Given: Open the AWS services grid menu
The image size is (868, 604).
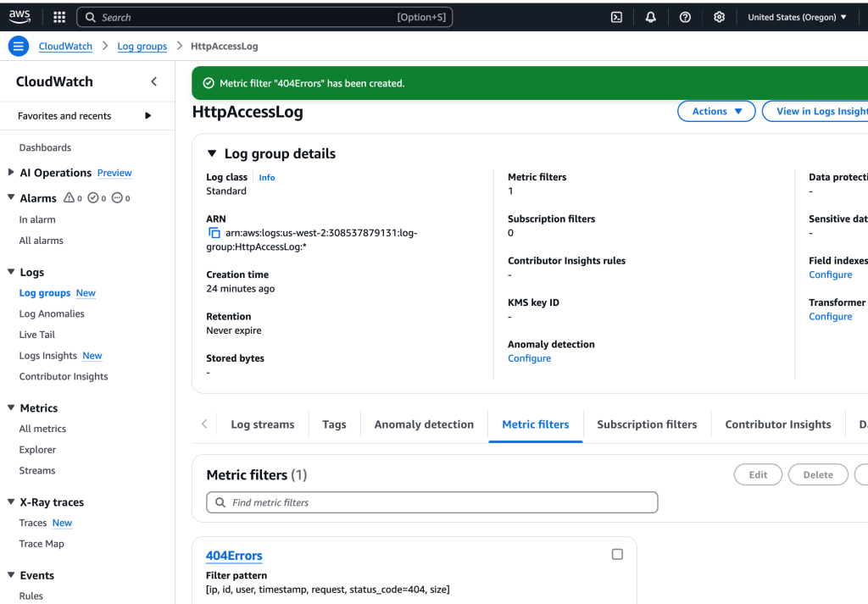Looking at the screenshot, I should [59, 17].
